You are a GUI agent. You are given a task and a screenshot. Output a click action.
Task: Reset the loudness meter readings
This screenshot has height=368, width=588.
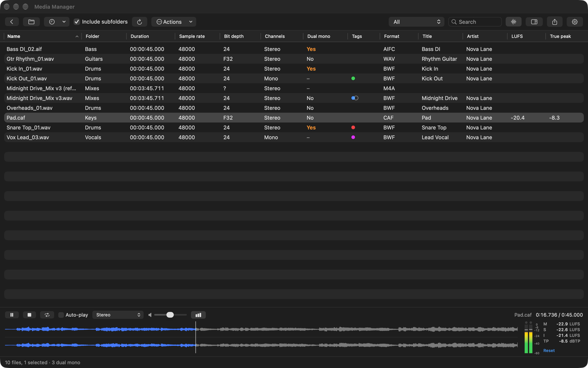[549, 350]
